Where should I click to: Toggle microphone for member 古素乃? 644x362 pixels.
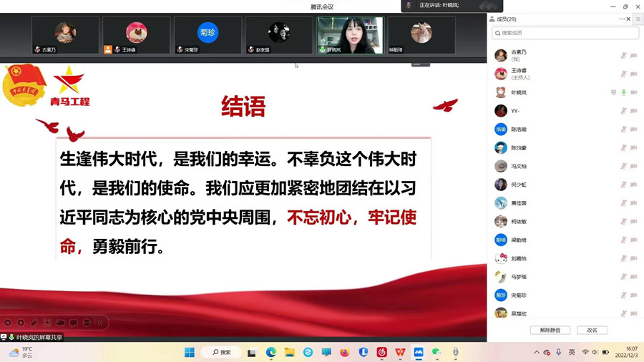[623, 56]
